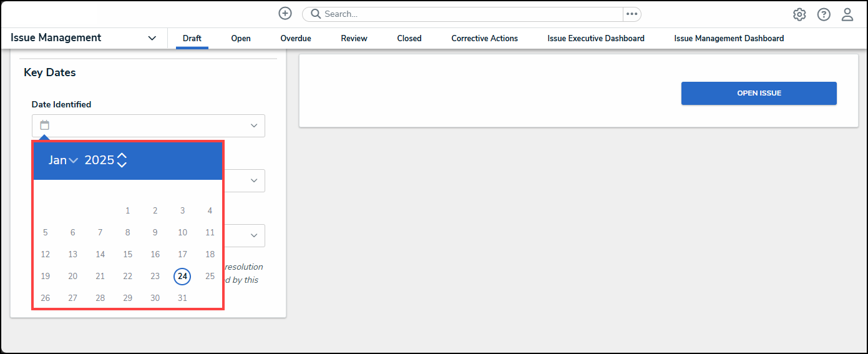
Task: Open the user profile icon
Action: (847, 14)
